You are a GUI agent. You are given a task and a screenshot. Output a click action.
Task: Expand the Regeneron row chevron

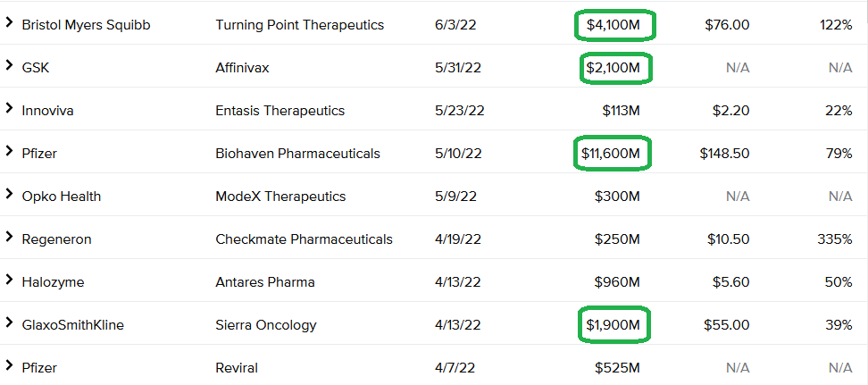pos(8,237)
